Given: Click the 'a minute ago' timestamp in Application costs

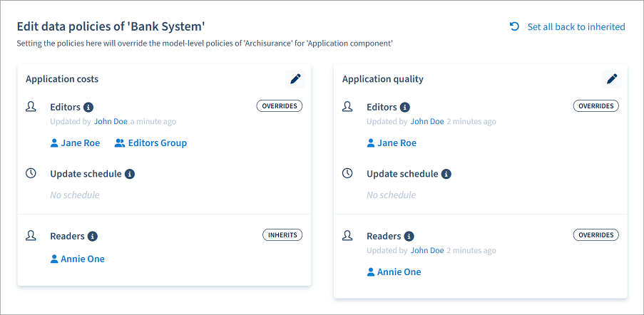Looking at the screenshot, I should [153, 122].
